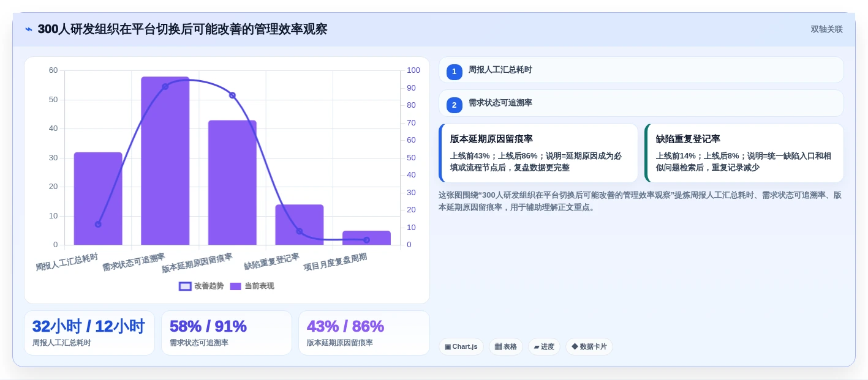Click the 表格 tag chip
This screenshot has width=868, height=380.
506,346
